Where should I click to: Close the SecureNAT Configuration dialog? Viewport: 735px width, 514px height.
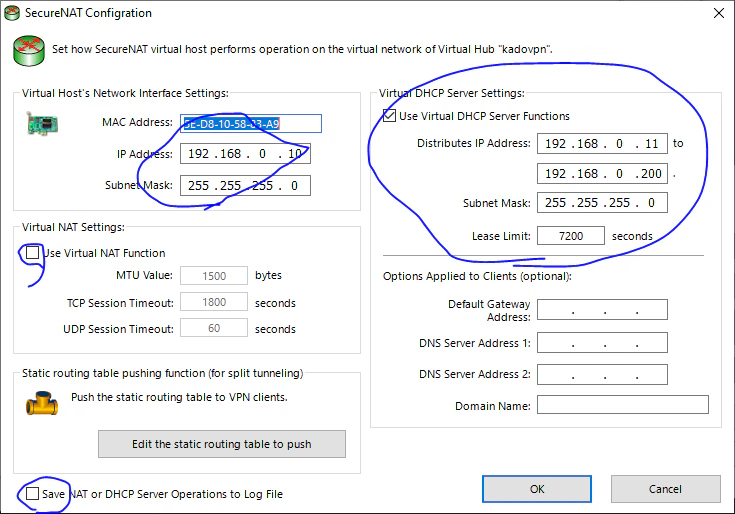click(x=719, y=13)
